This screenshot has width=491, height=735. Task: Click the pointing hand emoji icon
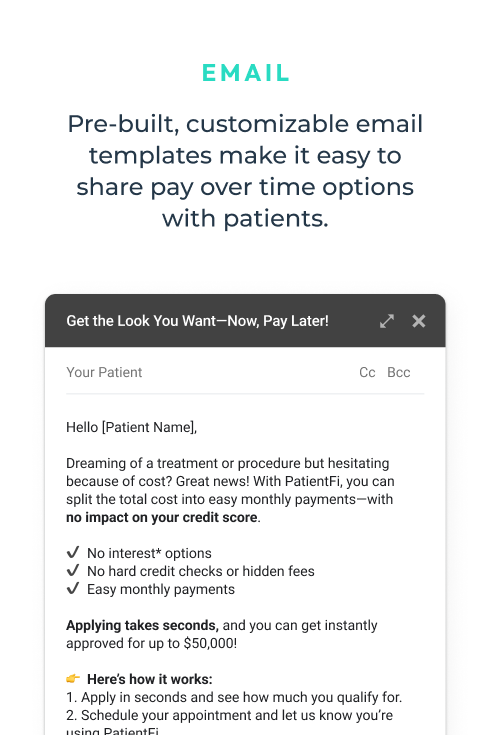pos(73,678)
